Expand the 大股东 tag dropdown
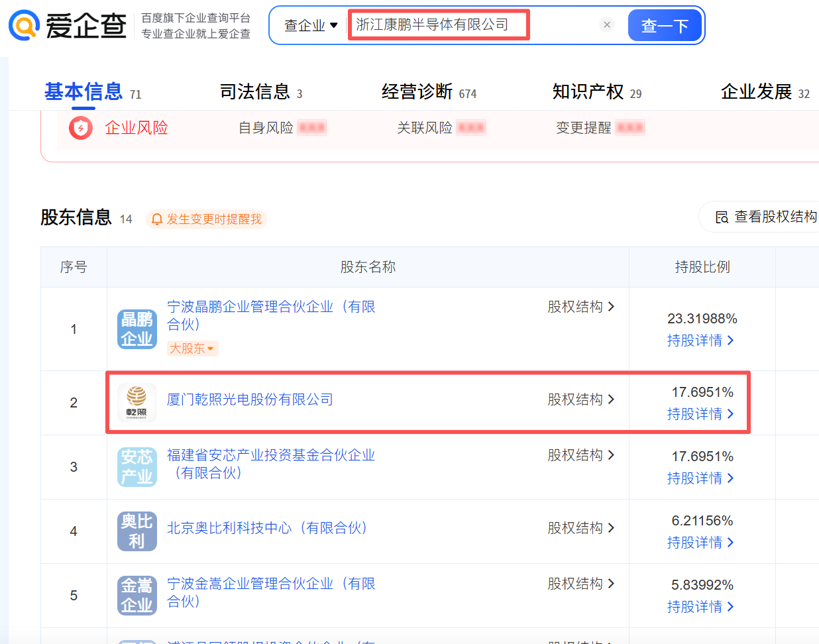Viewport: 819px width, 644px height. pyautogui.click(x=192, y=349)
